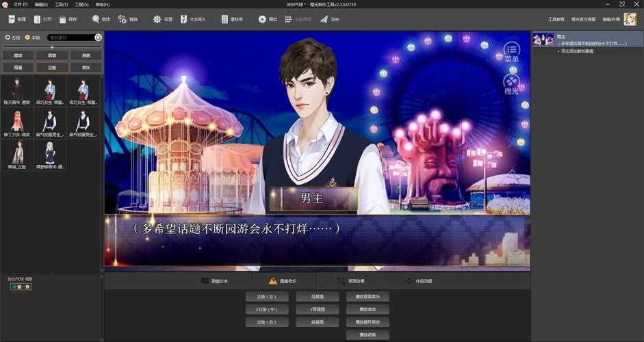This screenshot has height=342, width=644.
Task: Click the 保存 (Save) toolbar icon
Action: (63, 19)
